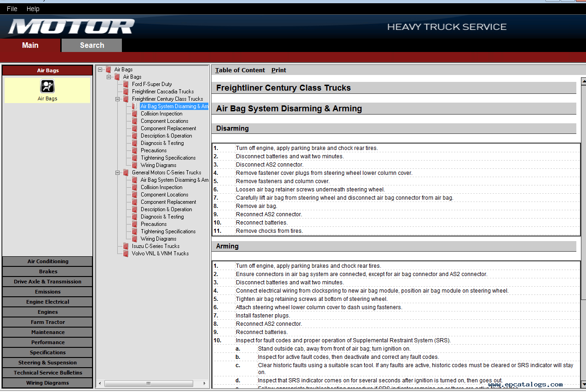Open the Help menu
This screenshot has width=586, height=392.
33,9
